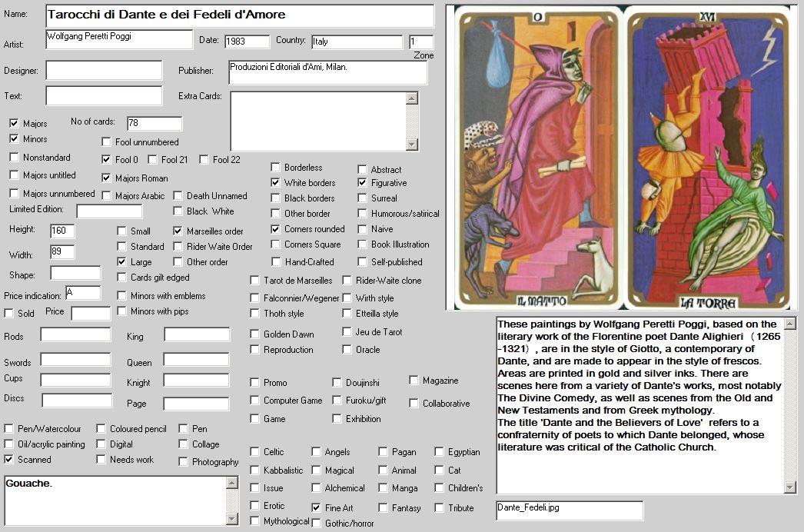Click the image filename field Dante_Fedeli.jpg

click(x=570, y=510)
